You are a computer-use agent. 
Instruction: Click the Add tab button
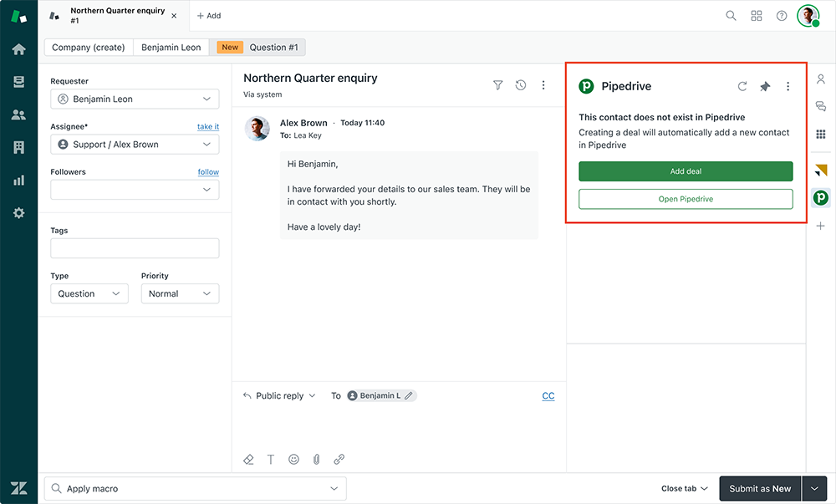point(209,16)
